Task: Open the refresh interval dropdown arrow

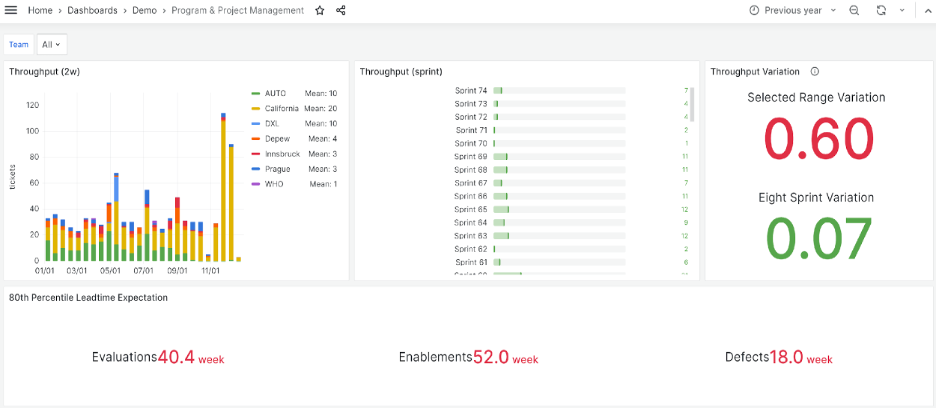Action: pyautogui.click(x=902, y=10)
